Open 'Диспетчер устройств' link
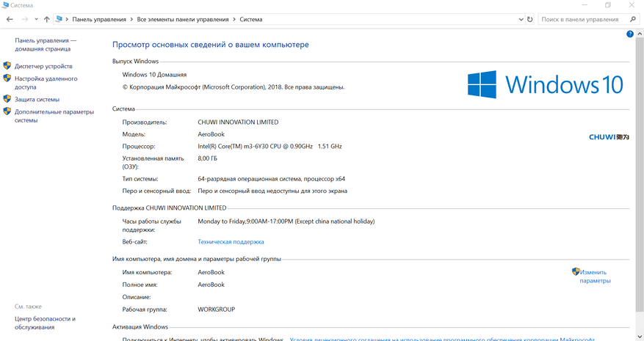The height and width of the screenshot is (341, 644). [x=43, y=66]
